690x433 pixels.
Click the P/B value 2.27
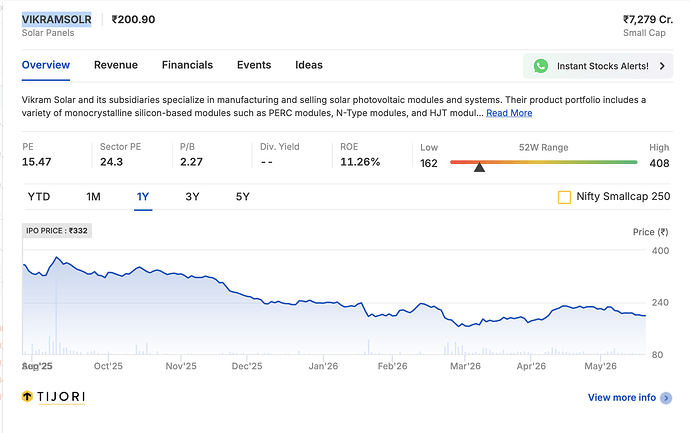coord(191,162)
